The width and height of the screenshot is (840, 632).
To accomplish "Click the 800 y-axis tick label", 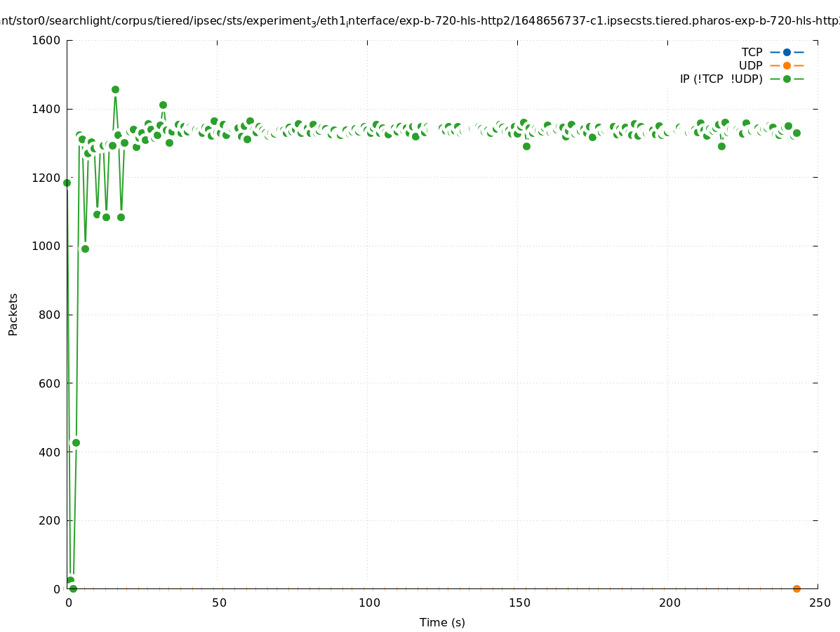I will [50, 315].
